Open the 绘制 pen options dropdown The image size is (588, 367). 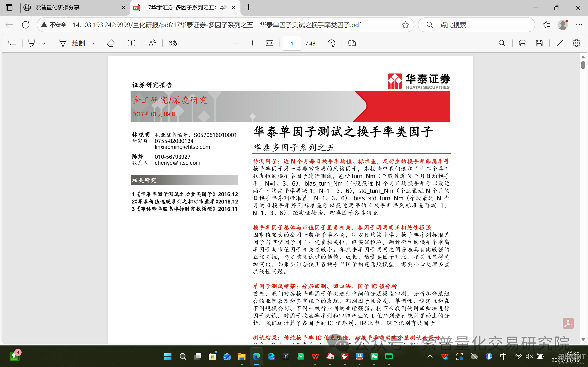click(94, 43)
